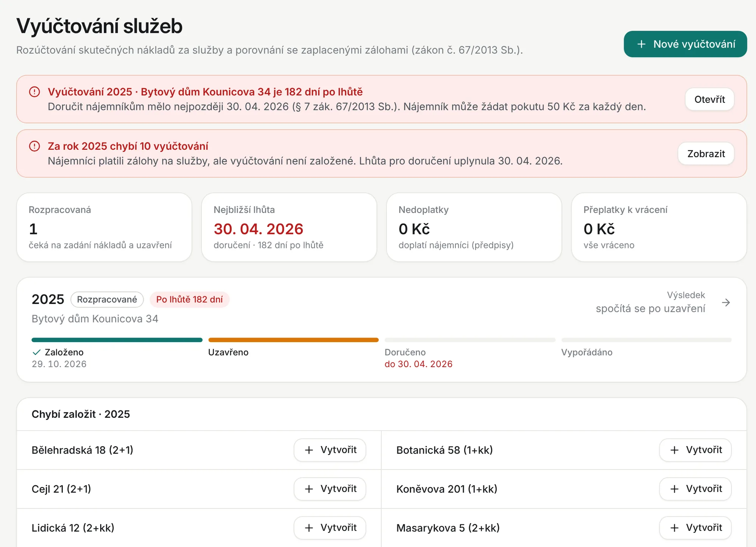Create statement for Bělehradská 18 (2+1)
756x547 pixels.
(x=330, y=450)
